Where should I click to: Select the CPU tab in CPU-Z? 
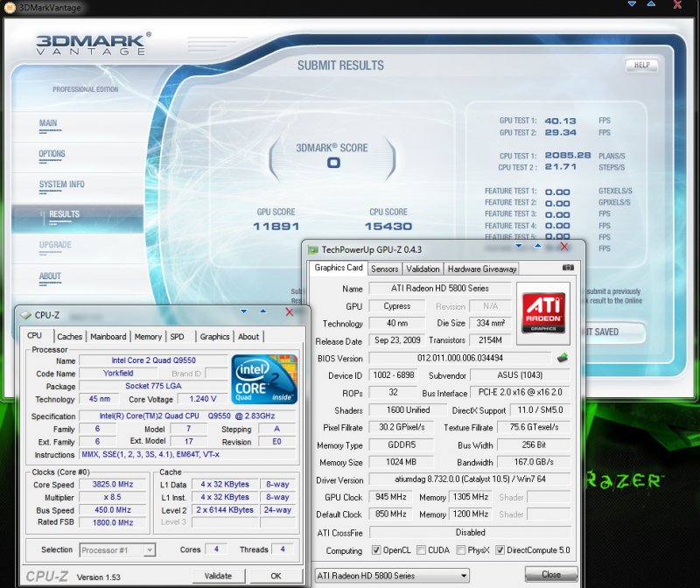(34, 336)
